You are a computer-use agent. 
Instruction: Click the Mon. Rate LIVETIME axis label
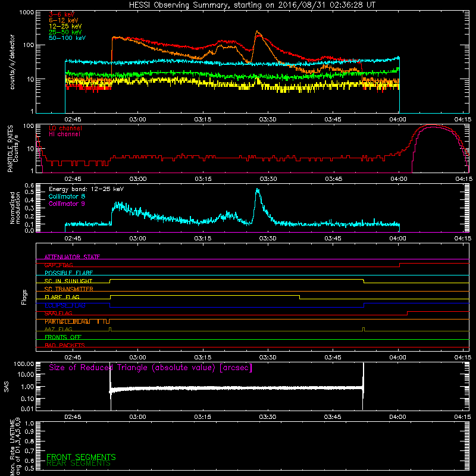(x=14, y=446)
